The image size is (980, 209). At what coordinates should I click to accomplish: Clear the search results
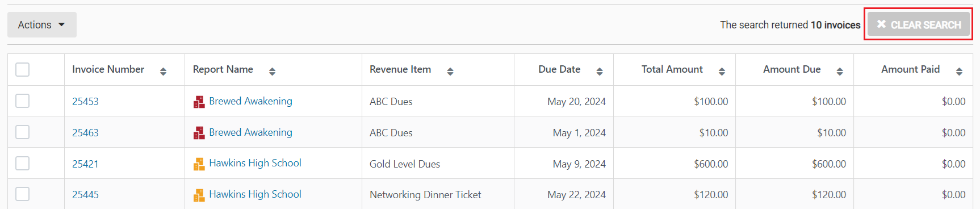point(919,24)
